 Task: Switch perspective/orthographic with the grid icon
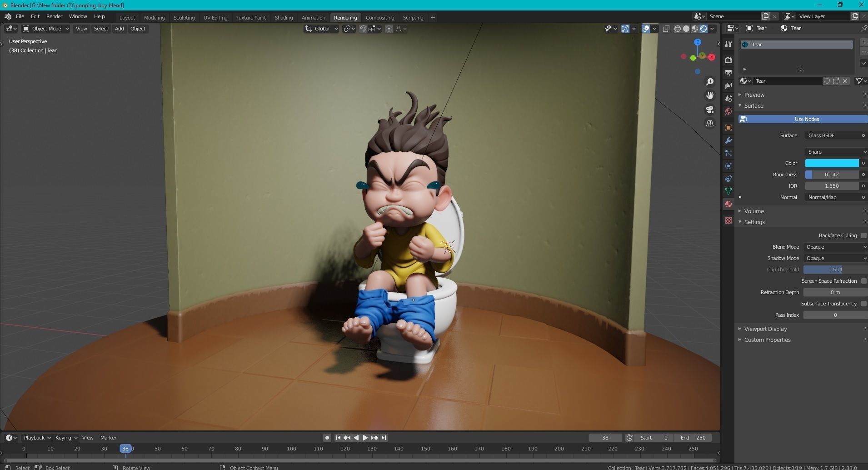point(709,123)
